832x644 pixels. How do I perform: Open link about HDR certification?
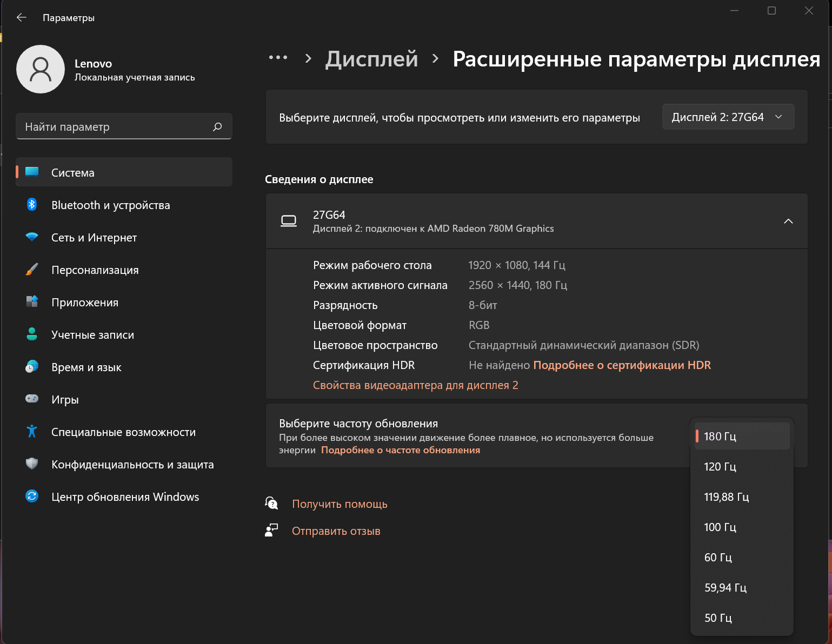coord(622,365)
